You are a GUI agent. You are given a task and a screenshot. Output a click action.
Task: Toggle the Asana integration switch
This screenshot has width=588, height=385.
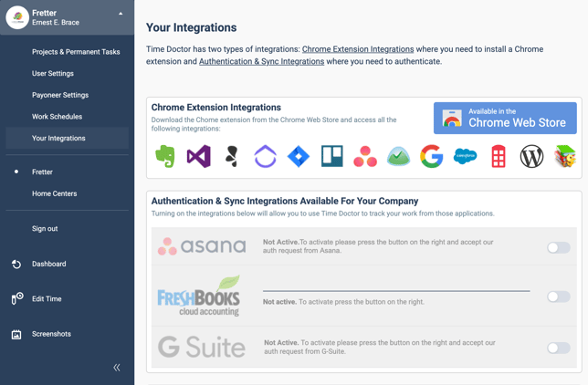tap(559, 247)
